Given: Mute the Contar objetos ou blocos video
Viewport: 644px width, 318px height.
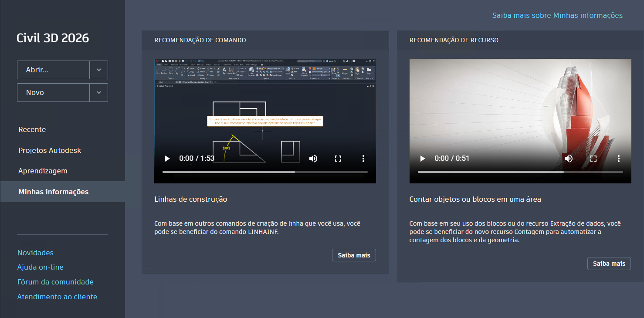Looking at the screenshot, I should click(569, 159).
